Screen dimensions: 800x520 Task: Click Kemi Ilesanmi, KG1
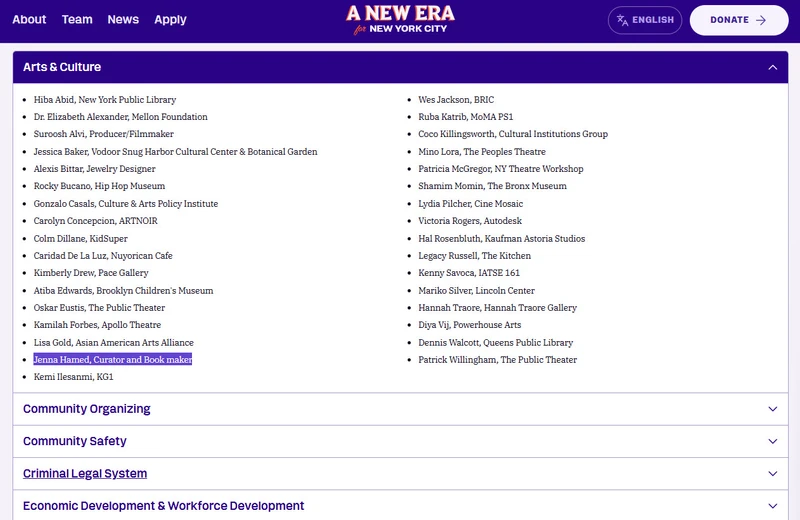click(x=73, y=377)
